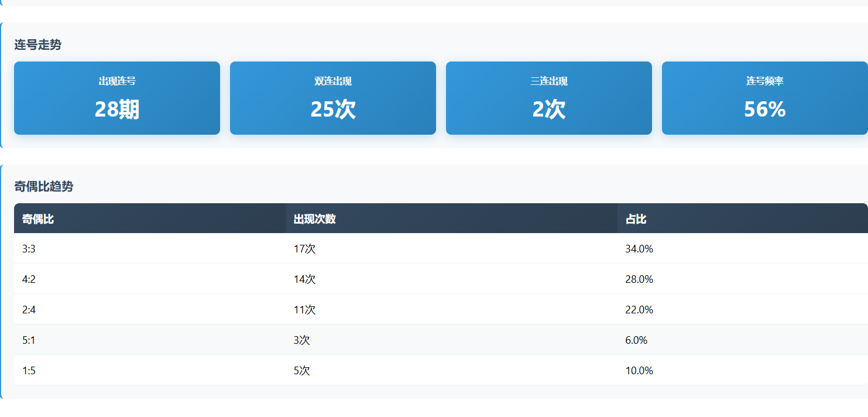Select the 3:3 ratio row cell

pos(29,249)
